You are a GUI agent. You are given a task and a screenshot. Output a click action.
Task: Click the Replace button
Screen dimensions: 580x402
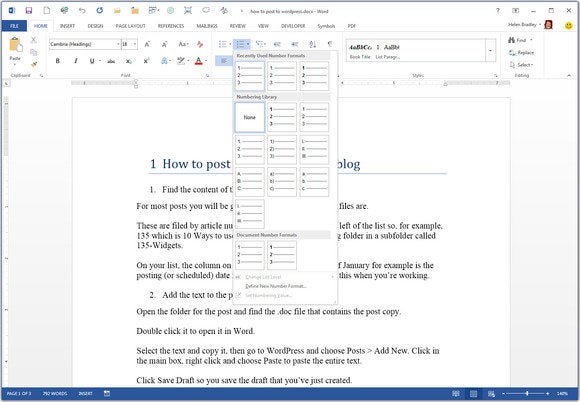[x=522, y=53]
